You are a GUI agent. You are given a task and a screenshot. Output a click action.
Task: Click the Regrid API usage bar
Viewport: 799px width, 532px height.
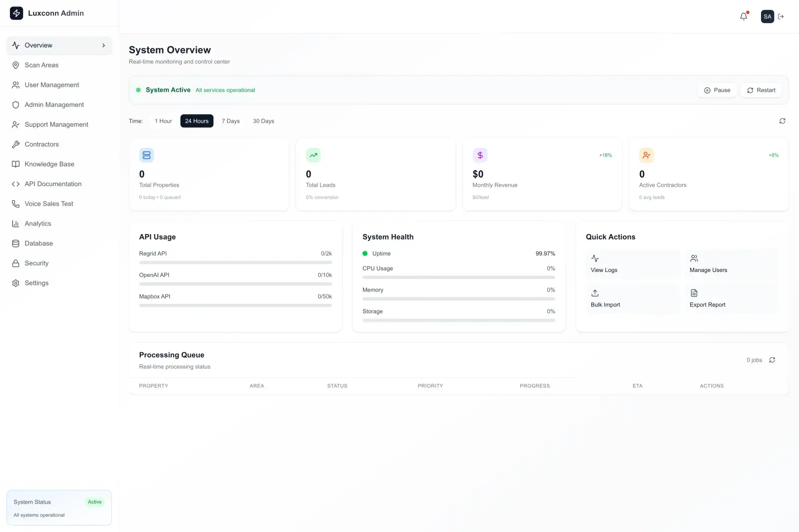(236, 263)
